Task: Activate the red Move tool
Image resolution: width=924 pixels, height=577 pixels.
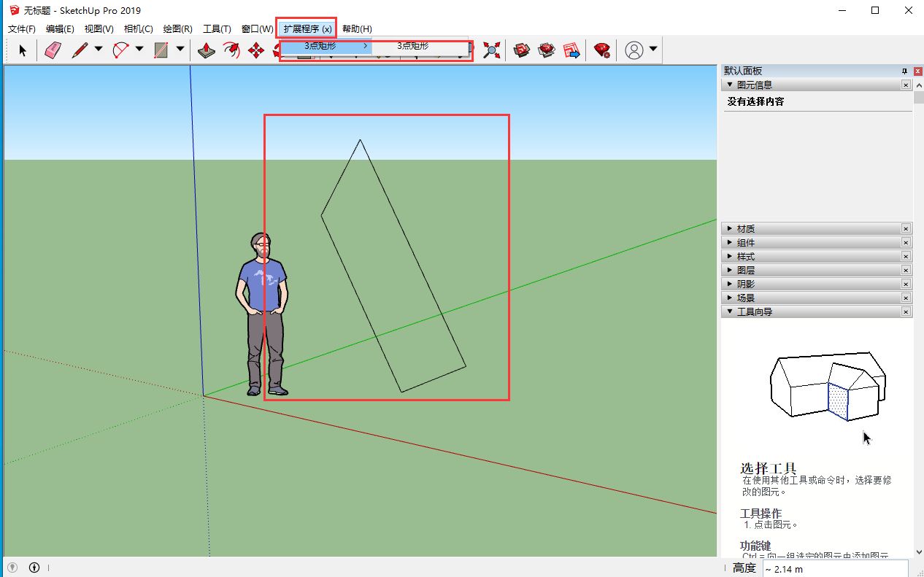Action: (x=255, y=50)
